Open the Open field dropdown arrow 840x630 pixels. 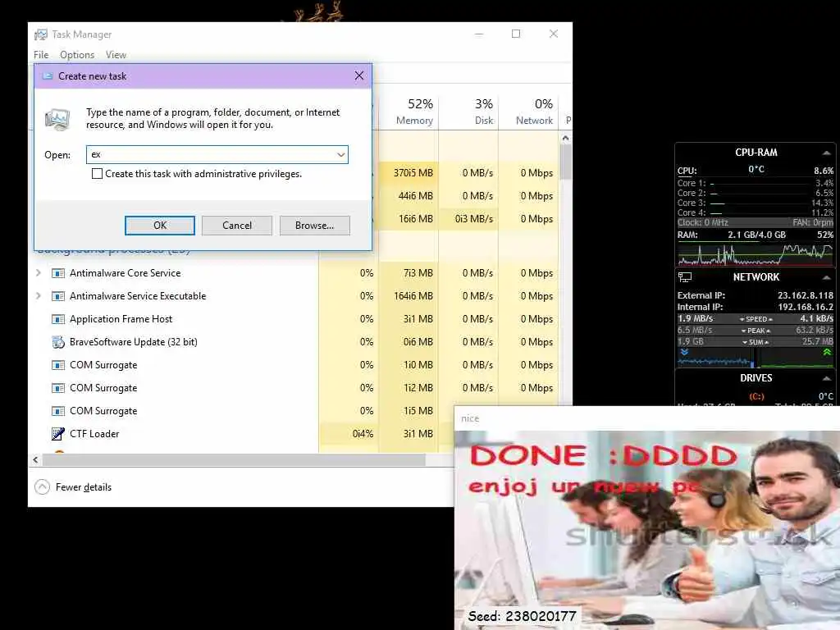tap(340, 155)
